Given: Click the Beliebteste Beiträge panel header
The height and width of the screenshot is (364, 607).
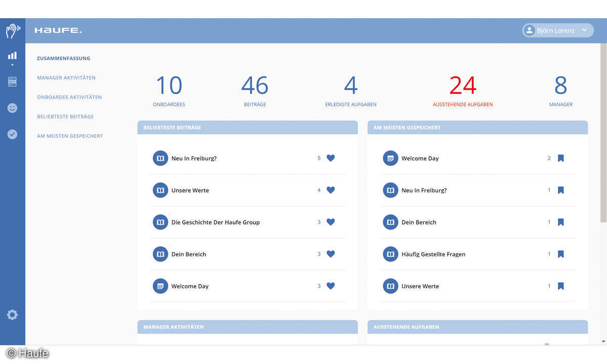Looking at the screenshot, I should click(x=247, y=127).
